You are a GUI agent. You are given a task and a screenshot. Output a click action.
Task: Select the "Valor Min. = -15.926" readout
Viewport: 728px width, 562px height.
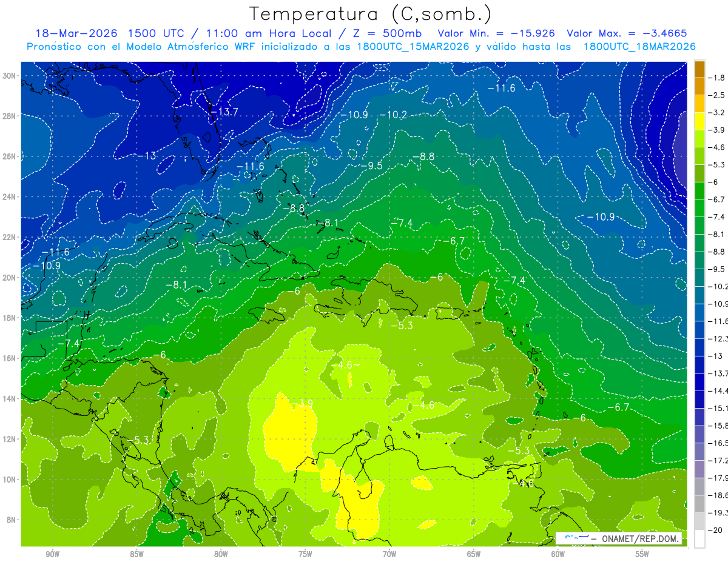(x=496, y=33)
